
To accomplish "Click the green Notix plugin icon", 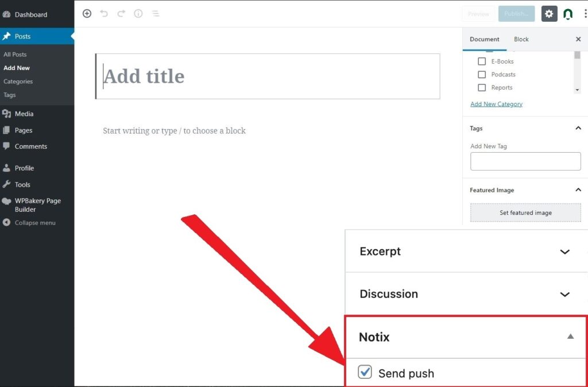I will [x=568, y=14].
